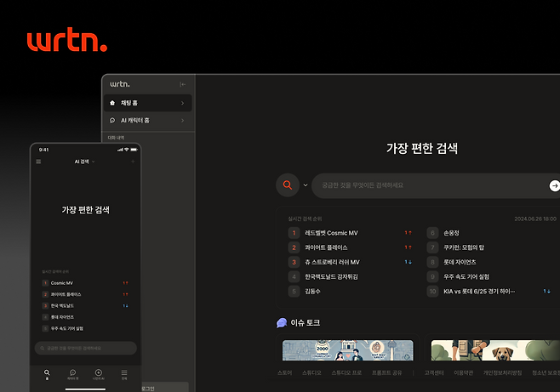This screenshot has height=392, width=560.
Task: Click the chat bubble icon beside AI 캐릭터 홈
Action: click(112, 120)
